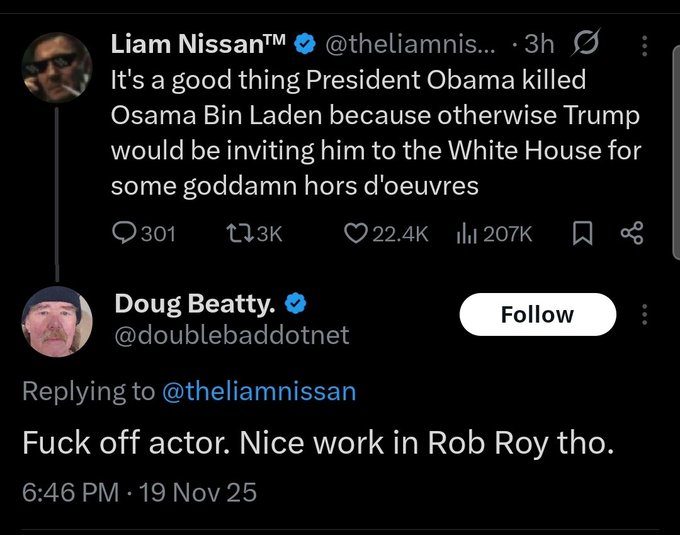The image size is (680, 535).
Task: Share Liam Nissan's tweet
Action: (x=631, y=233)
